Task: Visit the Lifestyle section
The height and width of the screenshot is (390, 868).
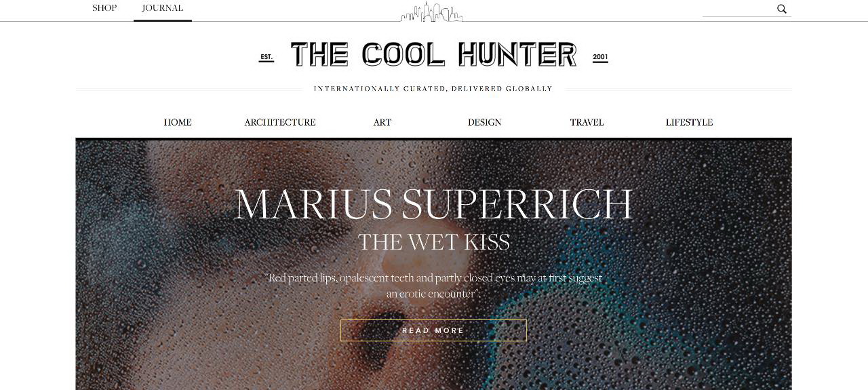Action: [689, 122]
